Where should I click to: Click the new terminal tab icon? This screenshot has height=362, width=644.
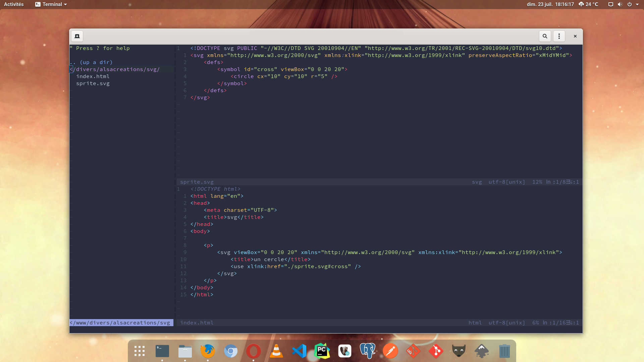77,36
